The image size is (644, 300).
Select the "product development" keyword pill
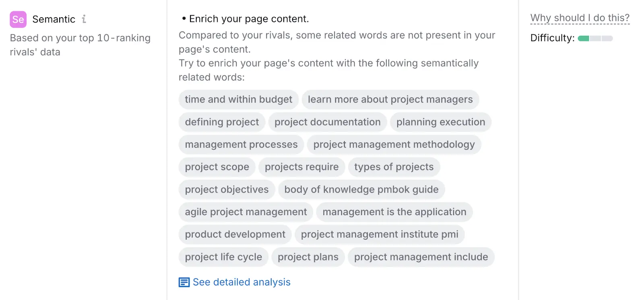point(235,234)
